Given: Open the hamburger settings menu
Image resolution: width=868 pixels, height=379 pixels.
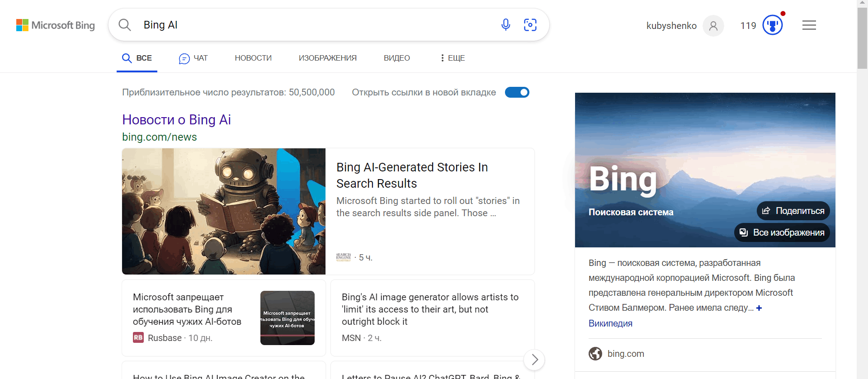Looking at the screenshot, I should point(809,25).
